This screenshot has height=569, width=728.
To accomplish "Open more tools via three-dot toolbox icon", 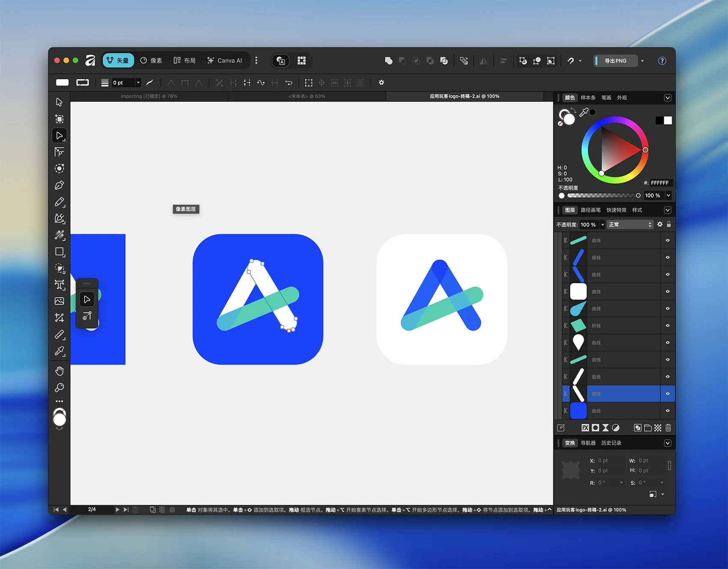I will [60, 401].
